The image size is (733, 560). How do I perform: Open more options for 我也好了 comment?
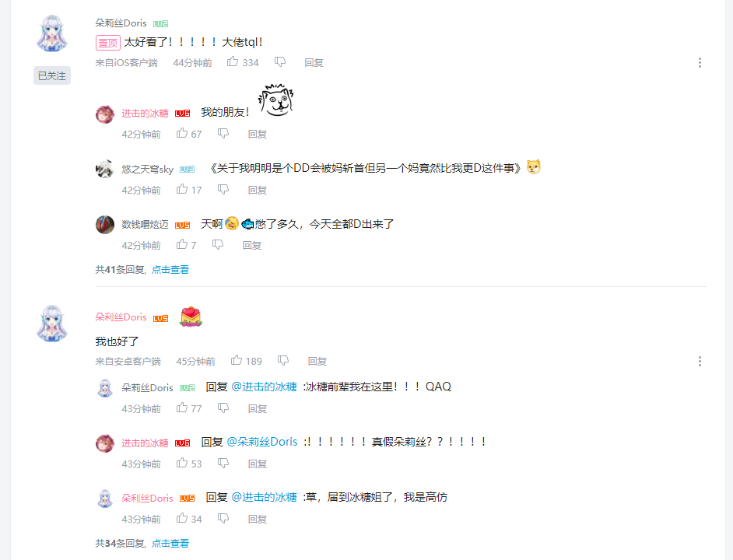point(700,361)
